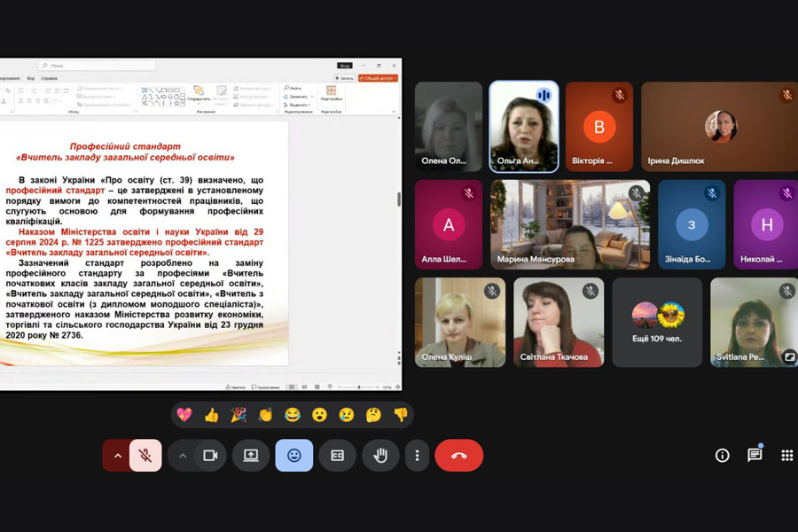This screenshot has width=798, height=532.
Task: Open the 'Выделить' select dropdown
Action: (x=297, y=105)
